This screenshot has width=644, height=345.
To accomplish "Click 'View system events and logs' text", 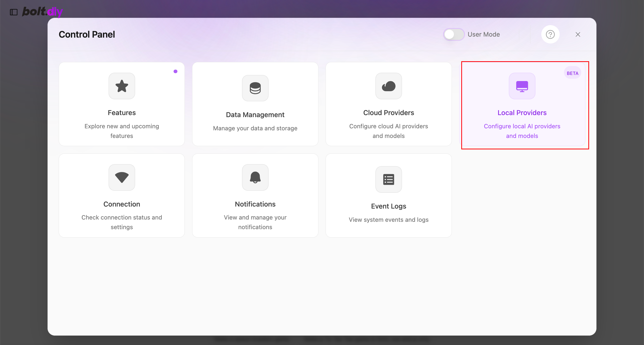I will tap(389, 220).
